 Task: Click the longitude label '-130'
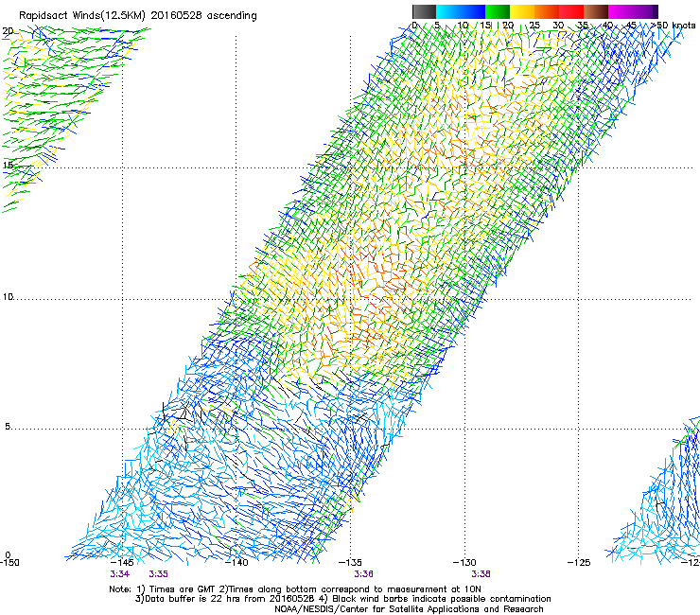464,563
